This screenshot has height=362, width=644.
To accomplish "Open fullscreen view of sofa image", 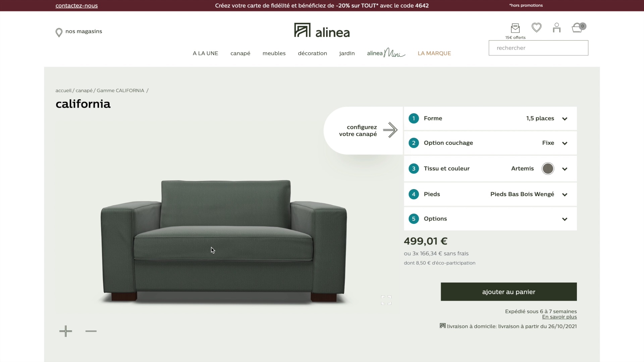I will [x=386, y=300].
